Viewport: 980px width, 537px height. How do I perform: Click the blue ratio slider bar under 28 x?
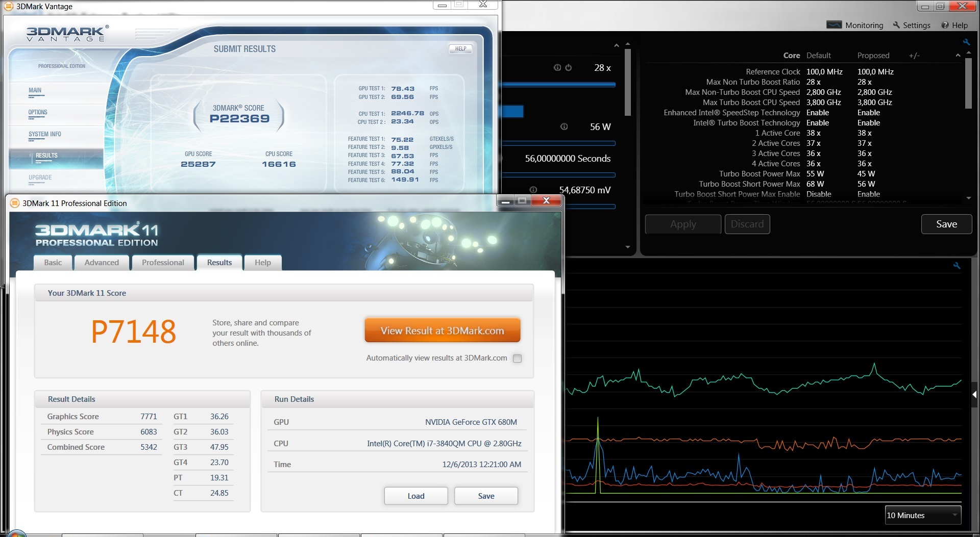[559, 85]
